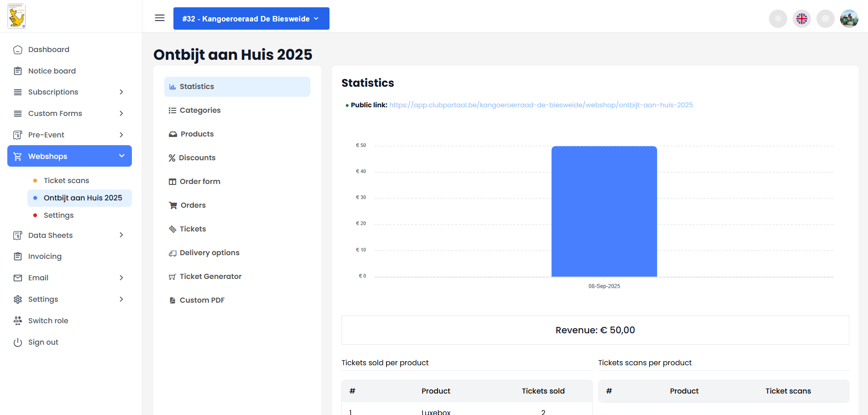Click the kangaroo club logo
Image resolution: width=868 pixels, height=415 pixels.
(17, 17)
